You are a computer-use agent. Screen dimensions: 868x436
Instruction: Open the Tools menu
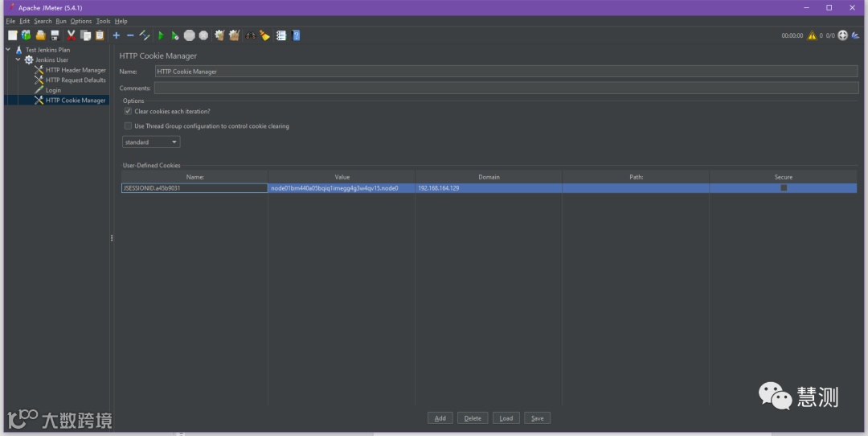pos(103,21)
